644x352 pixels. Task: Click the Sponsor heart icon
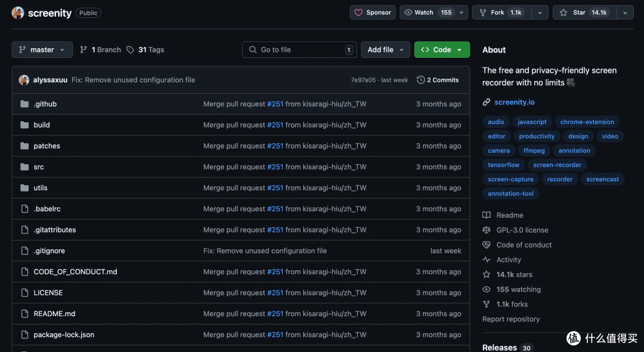coord(358,13)
